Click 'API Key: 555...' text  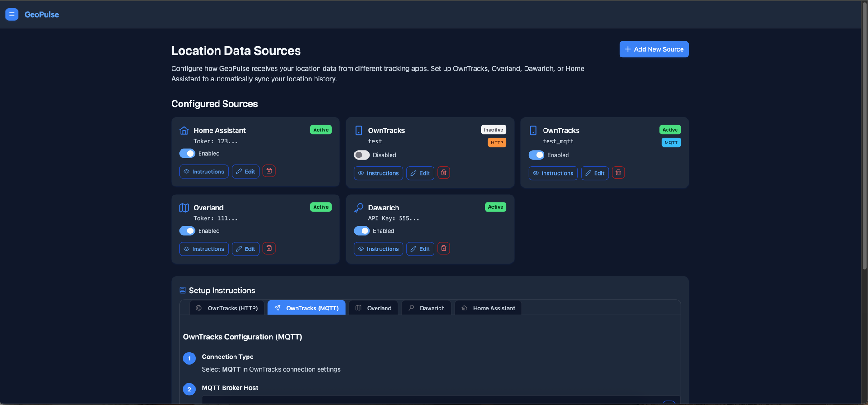click(x=393, y=218)
